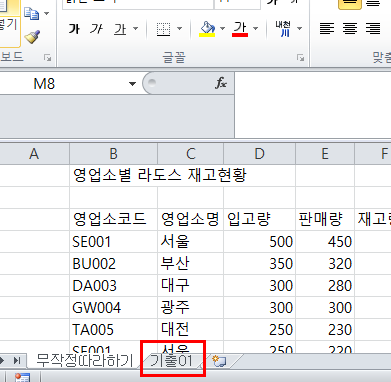
Task: Select cell containing TA005
Action: point(113,329)
